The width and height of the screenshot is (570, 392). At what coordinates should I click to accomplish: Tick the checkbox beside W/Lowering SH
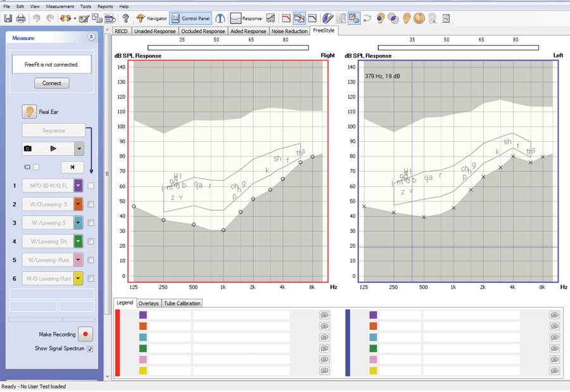pos(91,241)
